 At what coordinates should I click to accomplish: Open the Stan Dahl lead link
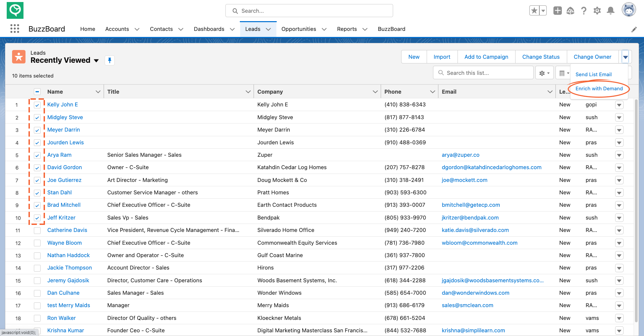pos(59,192)
